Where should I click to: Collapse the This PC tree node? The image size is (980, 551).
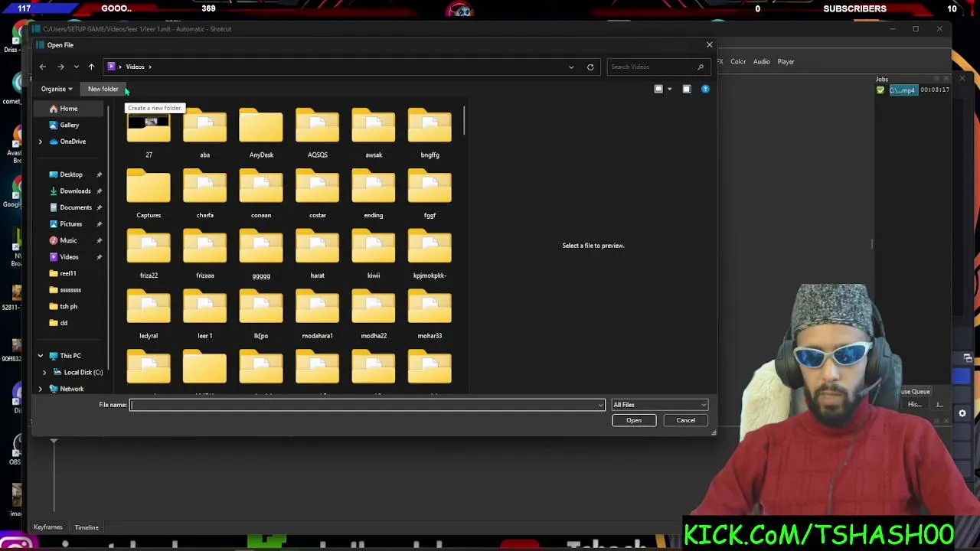tap(41, 356)
